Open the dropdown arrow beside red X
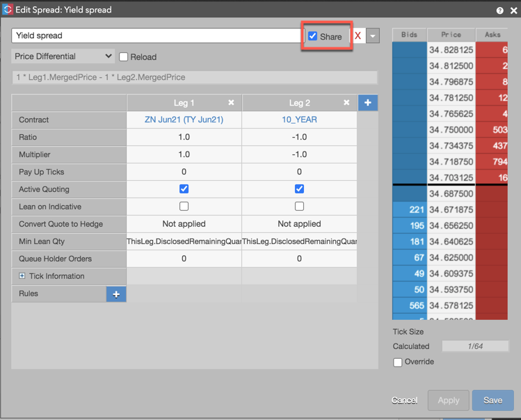Viewport: 521px width, 420px height. click(373, 36)
